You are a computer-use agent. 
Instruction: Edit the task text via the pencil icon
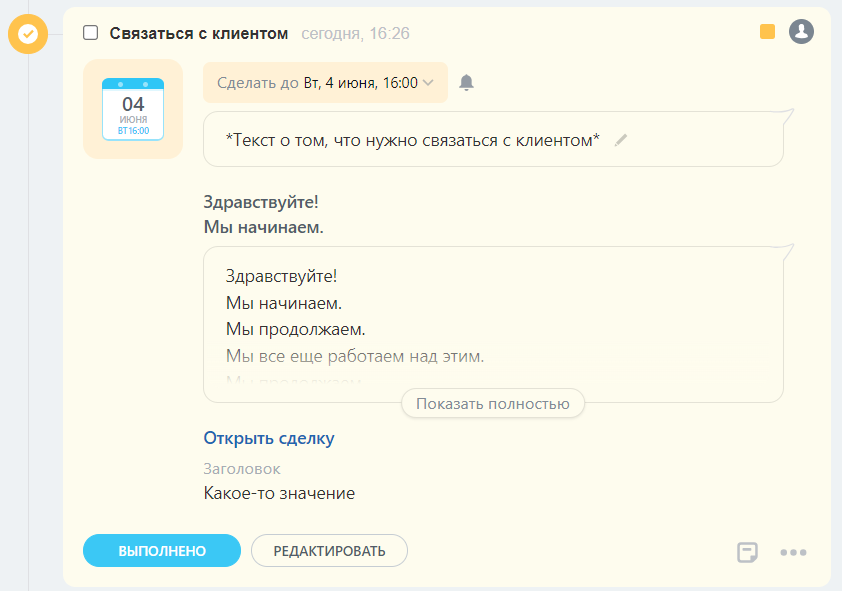(620, 141)
